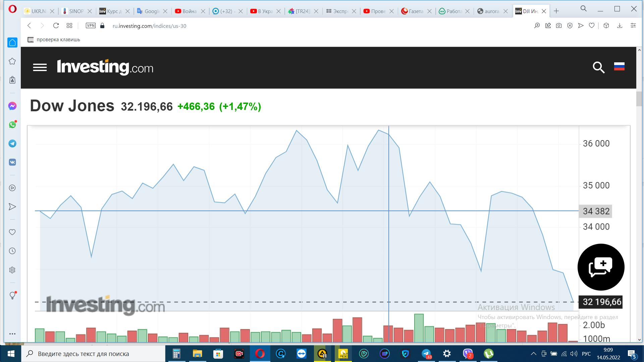Switch keyboard language РУС indicator

tap(586, 354)
